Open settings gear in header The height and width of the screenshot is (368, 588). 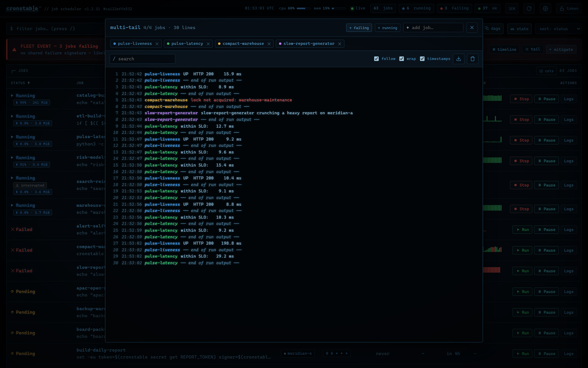click(x=545, y=9)
